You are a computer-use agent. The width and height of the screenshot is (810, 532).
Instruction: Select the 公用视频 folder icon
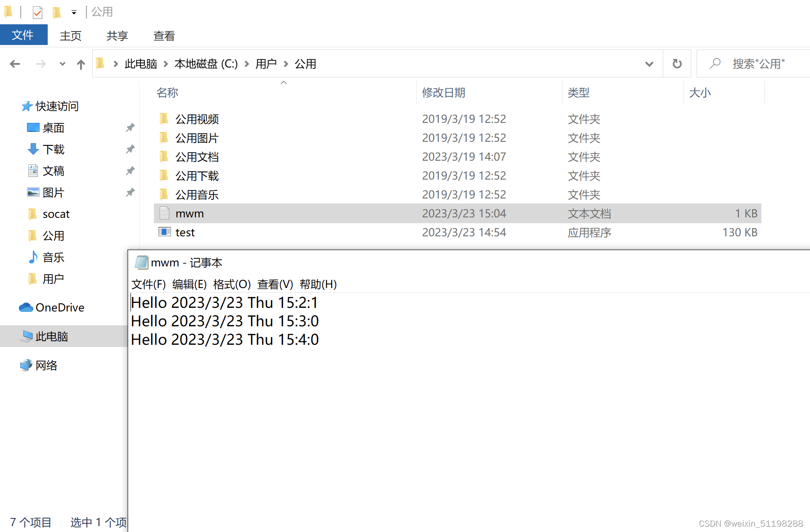[164, 119]
